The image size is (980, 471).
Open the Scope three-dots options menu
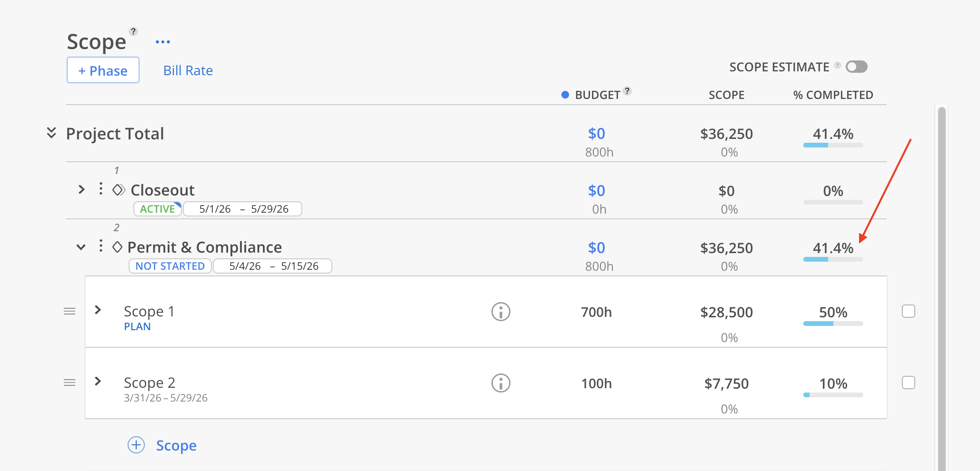pyautogui.click(x=162, y=42)
